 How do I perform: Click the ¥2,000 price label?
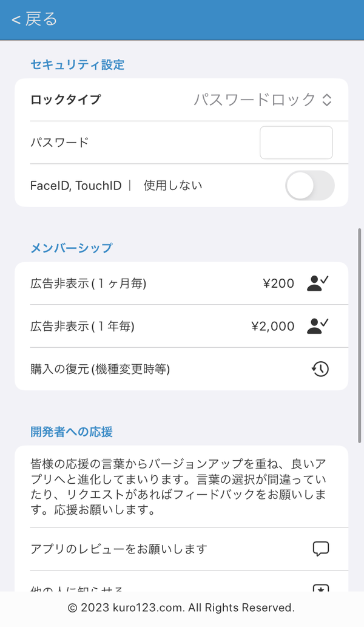[273, 327]
